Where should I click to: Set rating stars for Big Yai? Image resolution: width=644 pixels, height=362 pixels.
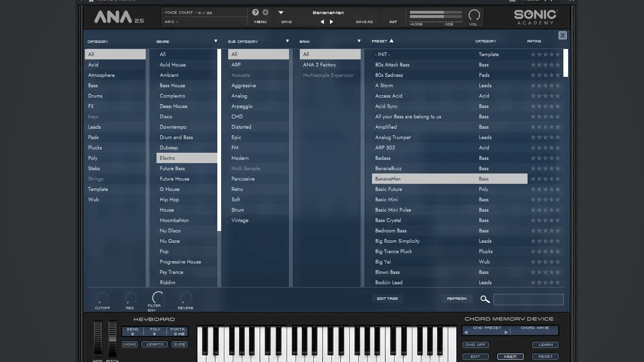click(x=545, y=262)
